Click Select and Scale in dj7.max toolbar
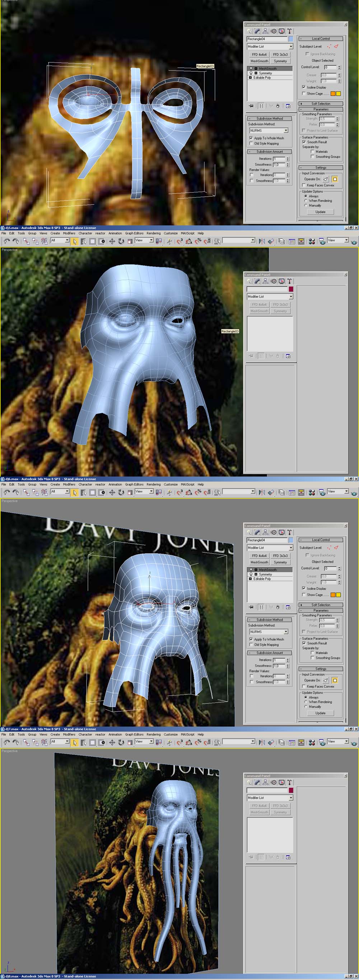 pos(130,742)
